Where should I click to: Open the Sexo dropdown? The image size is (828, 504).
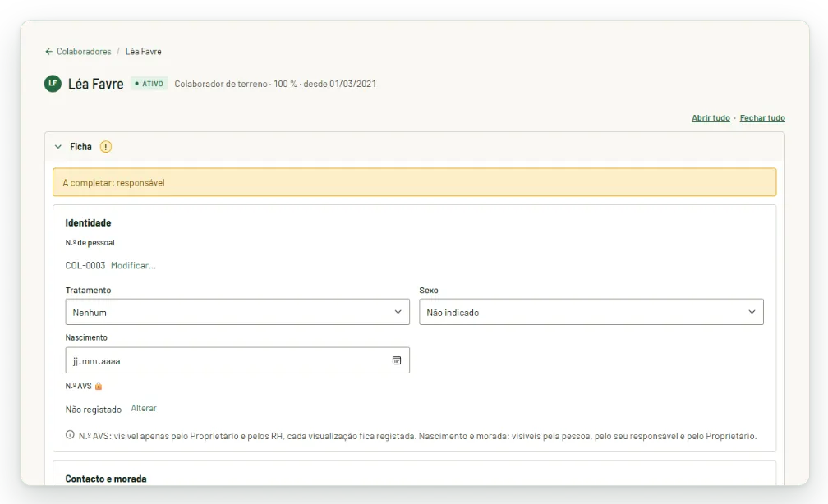point(591,312)
